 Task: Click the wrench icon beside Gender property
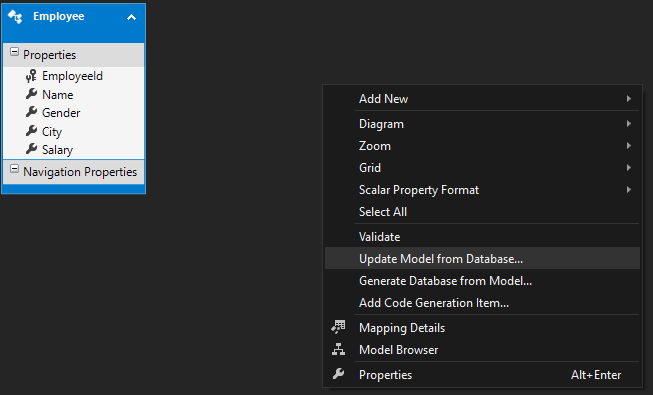click(31, 112)
